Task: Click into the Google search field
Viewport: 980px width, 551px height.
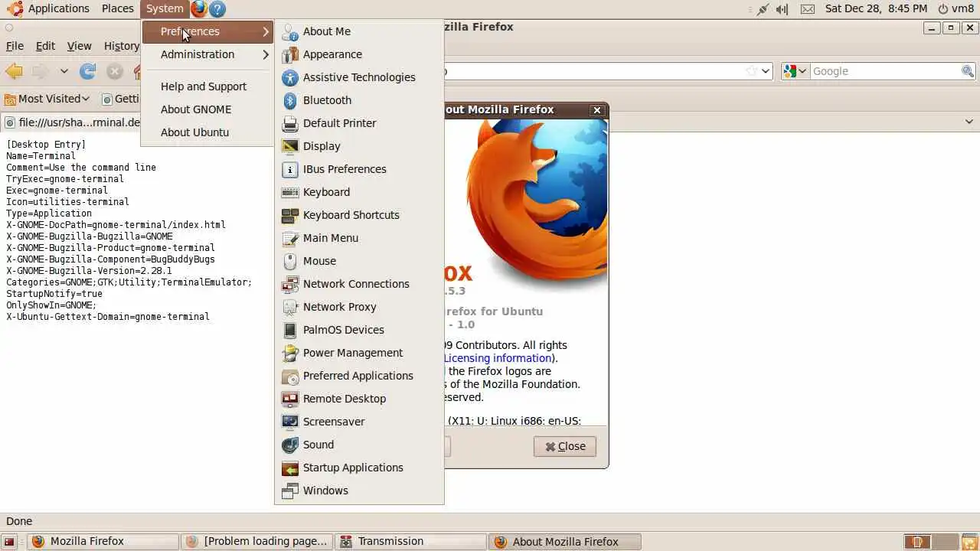Action: tap(884, 71)
